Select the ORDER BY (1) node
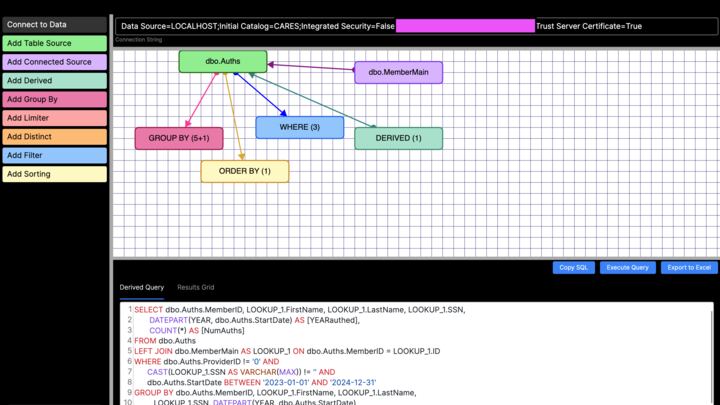 pyautogui.click(x=245, y=171)
